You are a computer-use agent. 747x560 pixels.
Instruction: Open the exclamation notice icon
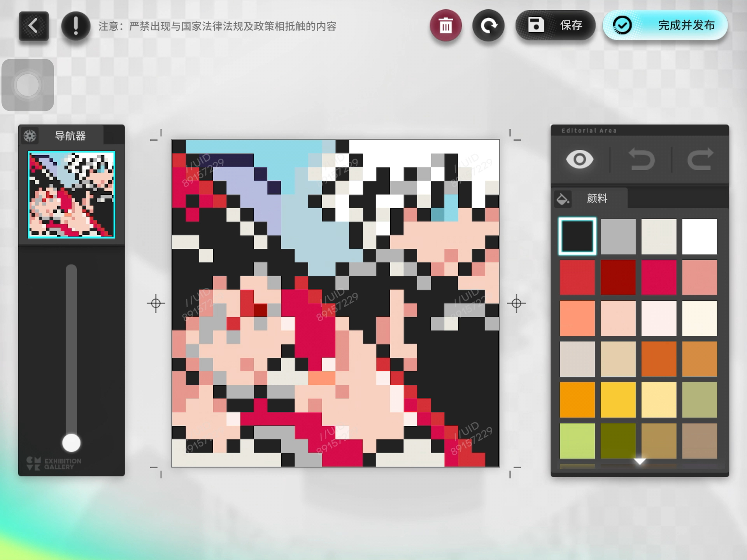[x=75, y=26]
